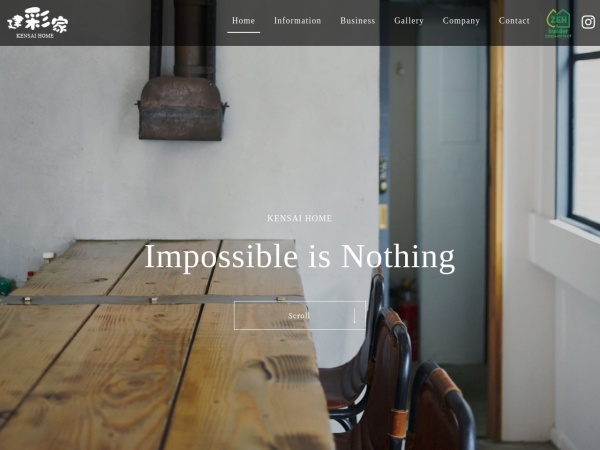This screenshot has width=600, height=450.
Task: Open the Instagram icon link
Action: tap(588, 22)
